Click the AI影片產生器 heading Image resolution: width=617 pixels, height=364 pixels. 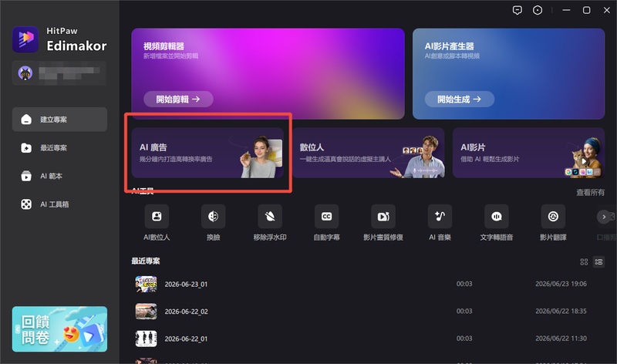(x=450, y=46)
